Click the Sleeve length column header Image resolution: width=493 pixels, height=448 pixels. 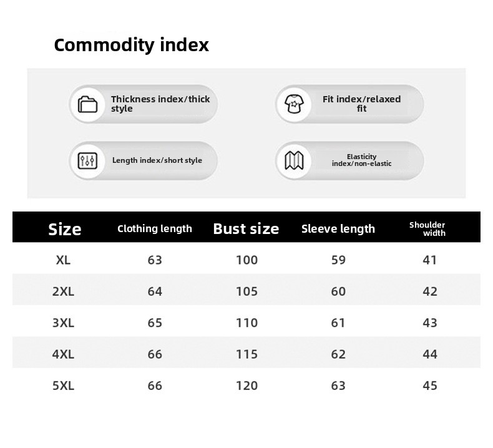tap(338, 228)
